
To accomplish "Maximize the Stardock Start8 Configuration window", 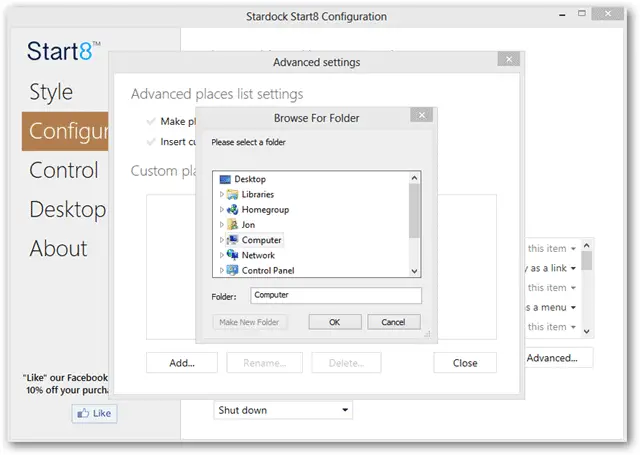I will 582,13.
